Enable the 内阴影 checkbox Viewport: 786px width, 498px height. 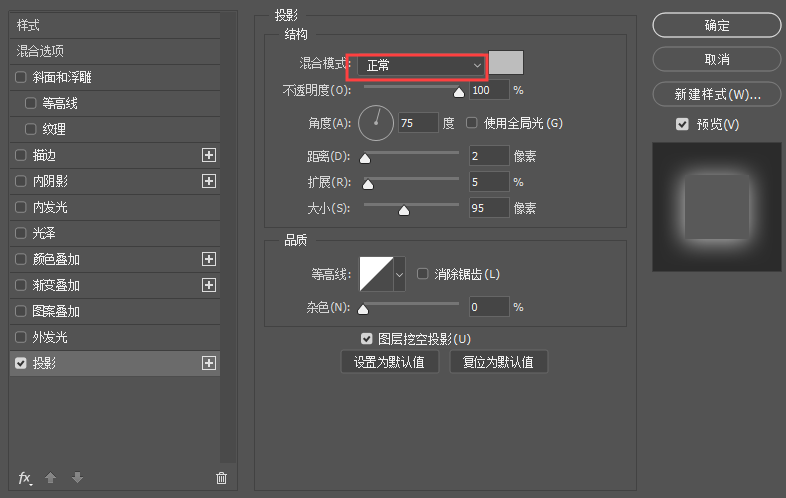click(21, 181)
